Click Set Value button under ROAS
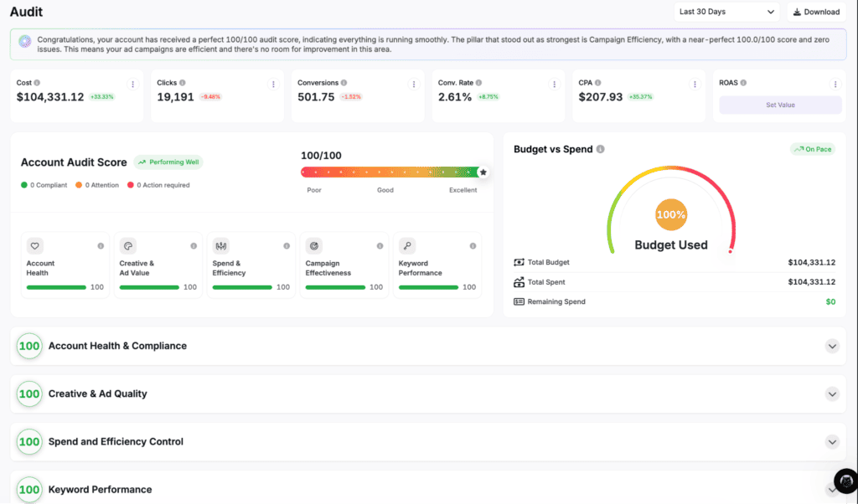Viewport: 858px width, 504px height. [780, 105]
